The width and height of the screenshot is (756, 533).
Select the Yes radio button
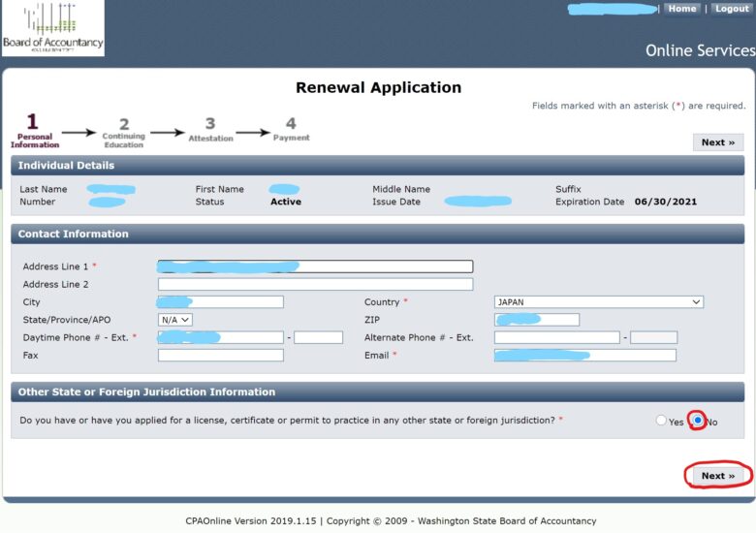pyautogui.click(x=661, y=421)
